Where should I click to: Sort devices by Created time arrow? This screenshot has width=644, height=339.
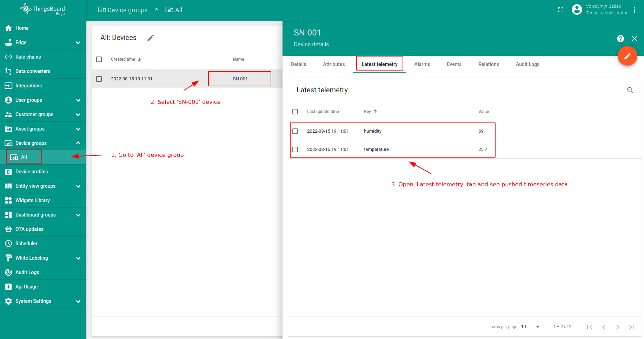139,59
